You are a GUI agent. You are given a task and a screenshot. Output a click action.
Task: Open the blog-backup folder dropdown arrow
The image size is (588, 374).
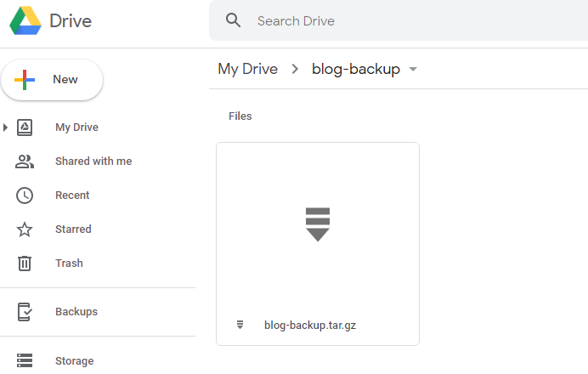[x=413, y=69]
